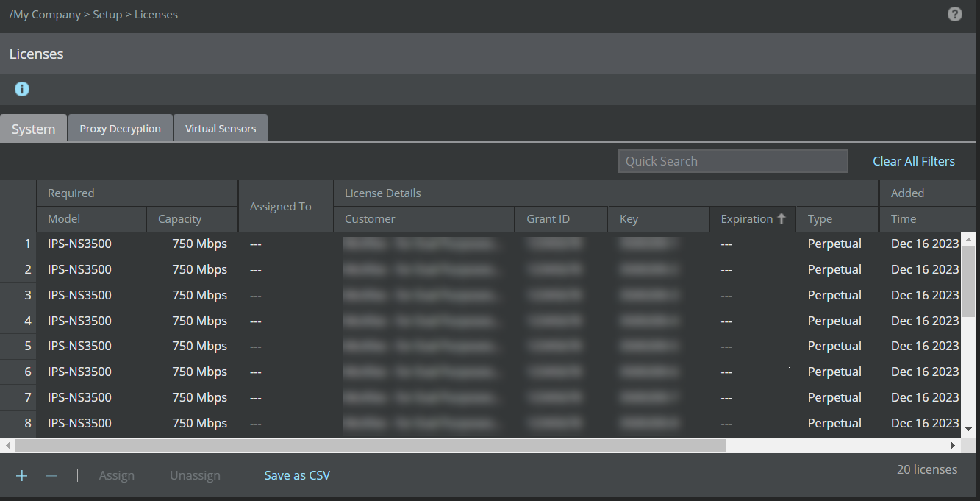
Task: Click the horizontal scrollbar thumb
Action: pyautogui.click(x=371, y=445)
